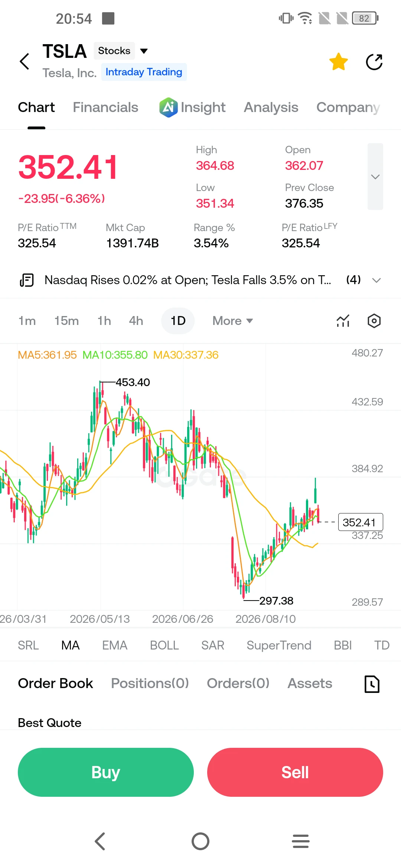Open the Assets tab
Screen dimensions: 401x868
tap(310, 683)
